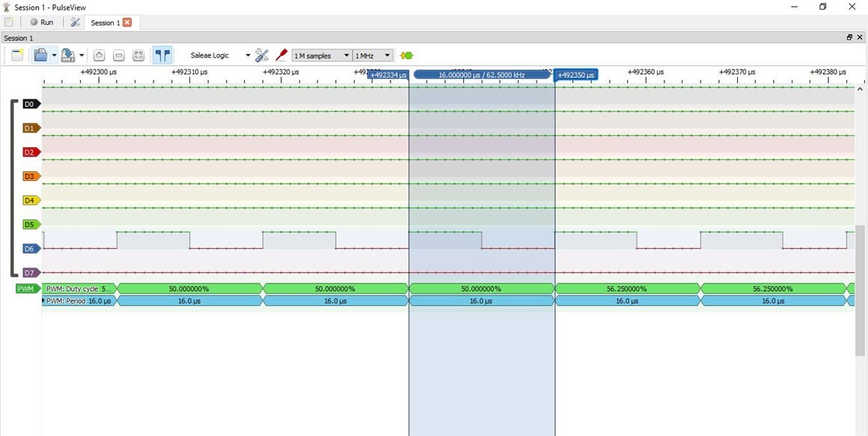
Task: Select the D2 channel label
Action: click(x=31, y=152)
